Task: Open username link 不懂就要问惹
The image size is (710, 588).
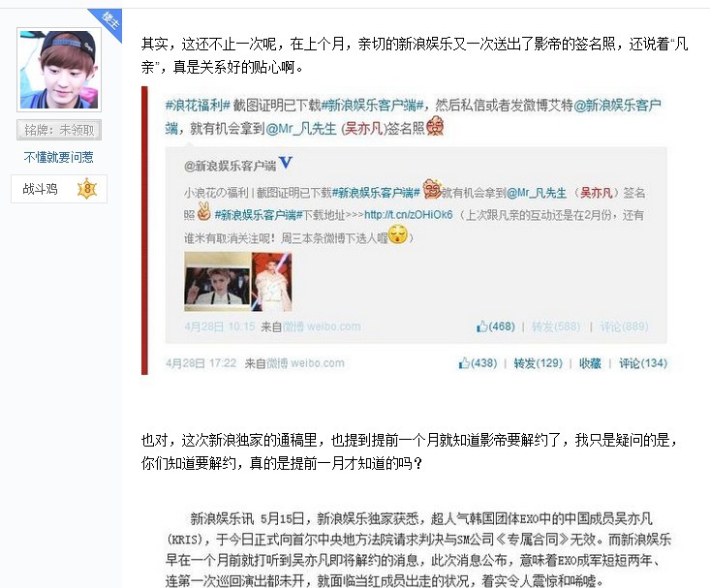Action: click(58, 157)
